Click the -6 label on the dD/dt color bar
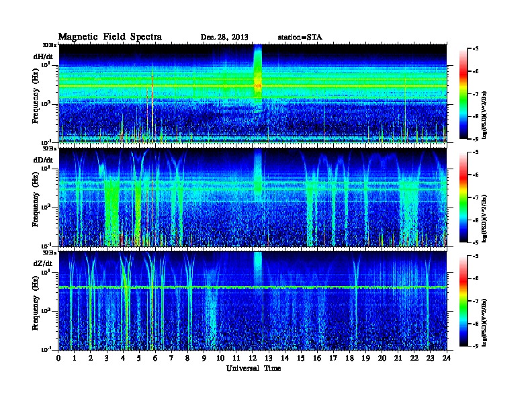The width and height of the screenshot is (532, 411). [x=476, y=175]
